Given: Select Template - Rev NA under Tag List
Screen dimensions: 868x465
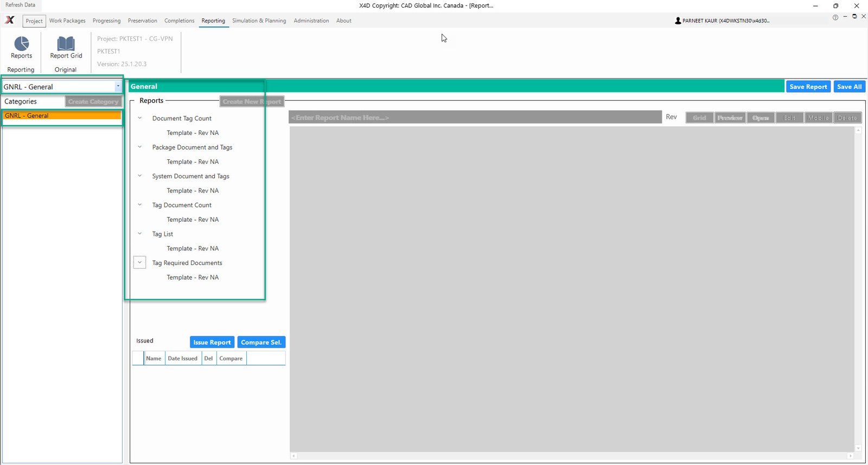Looking at the screenshot, I should [x=193, y=248].
